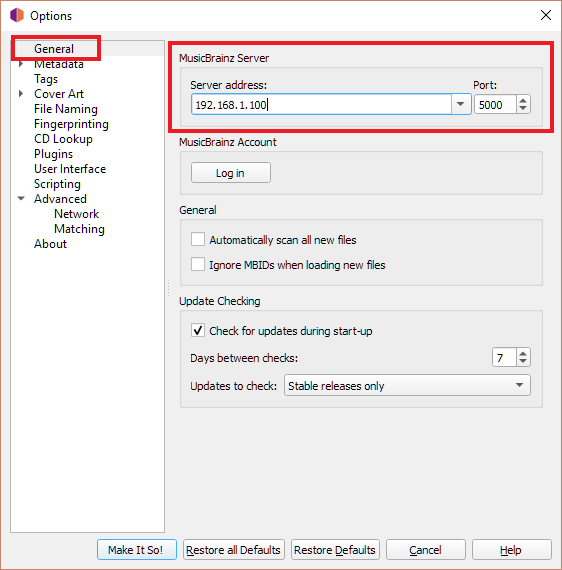Screen dimensions: 562x570
Task: Go to Fingerprinting settings
Action: coord(71,124)
